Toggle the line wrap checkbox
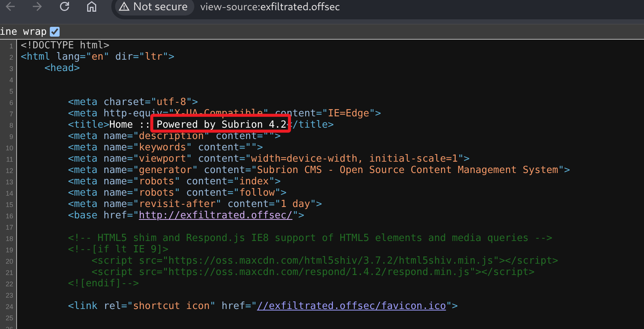644x329 pixels. [x=55, y=32]
